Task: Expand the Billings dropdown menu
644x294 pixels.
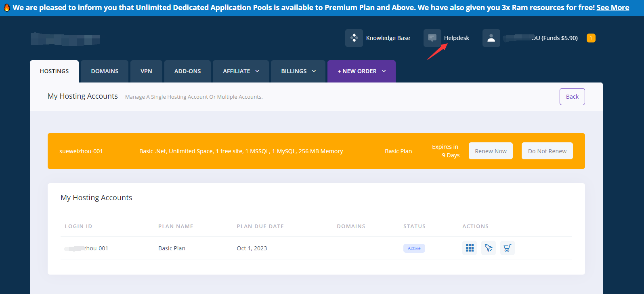Action: coord(298,71)
